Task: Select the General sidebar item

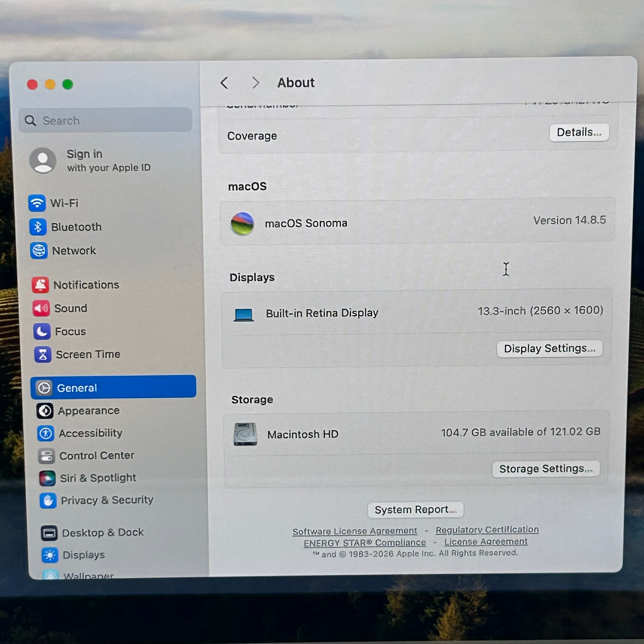Action: coord(113,387)
